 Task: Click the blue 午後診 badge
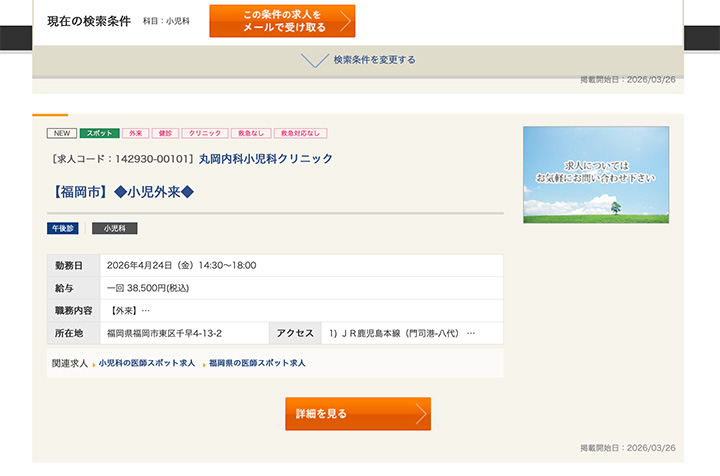[x=64, y=228]
